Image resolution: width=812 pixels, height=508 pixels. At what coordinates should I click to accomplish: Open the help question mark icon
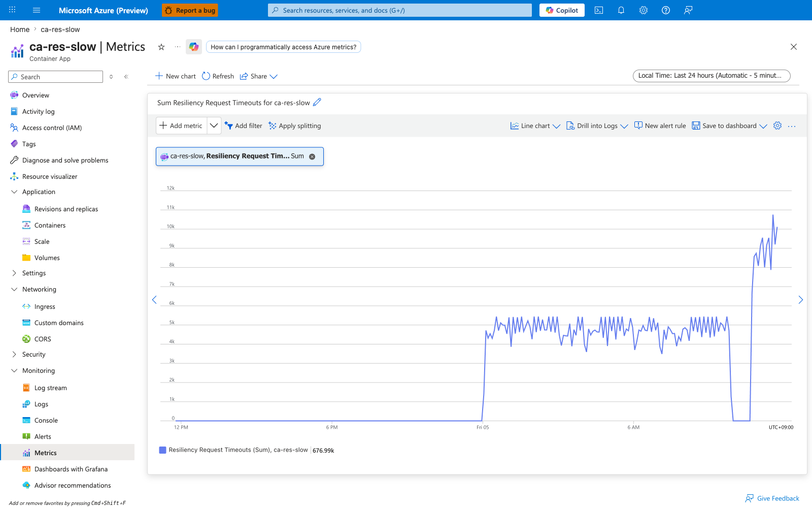pyautogui.click(x=666, y=10)
